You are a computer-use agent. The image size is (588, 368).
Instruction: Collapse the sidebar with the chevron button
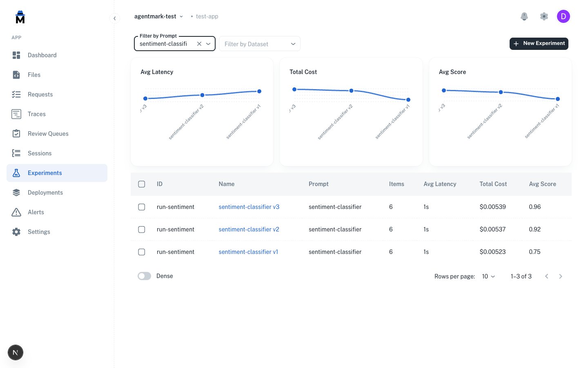click(x=115, y=18)
